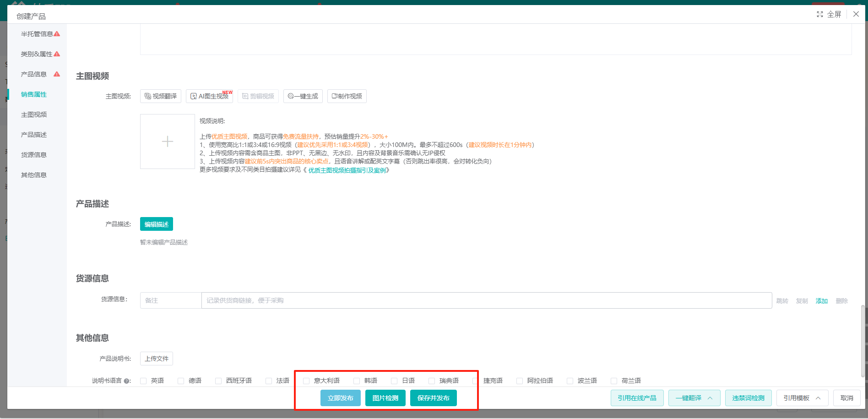Click the 一键生成 icon button
Image resolution: width=868 pixels, height=419 pixels.
tap(303, 96)
